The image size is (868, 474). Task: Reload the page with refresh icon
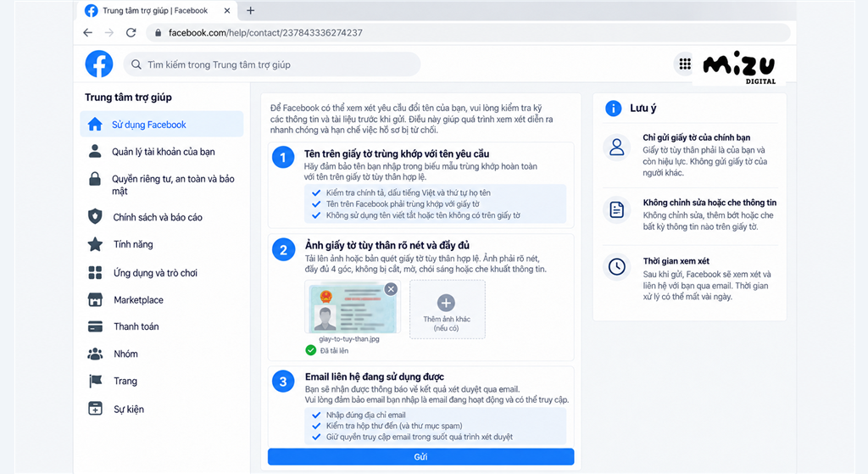[x=131, y=33]
